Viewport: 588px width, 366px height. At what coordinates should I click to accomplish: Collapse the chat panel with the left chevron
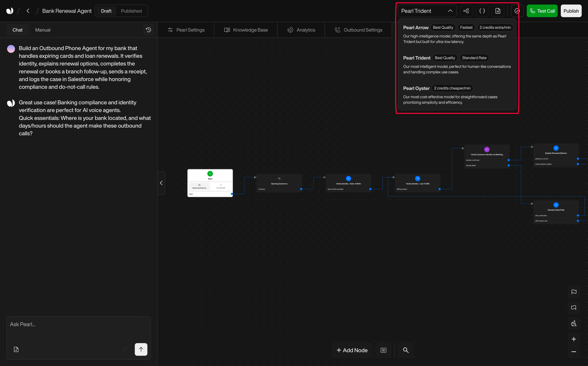(161, 183)
